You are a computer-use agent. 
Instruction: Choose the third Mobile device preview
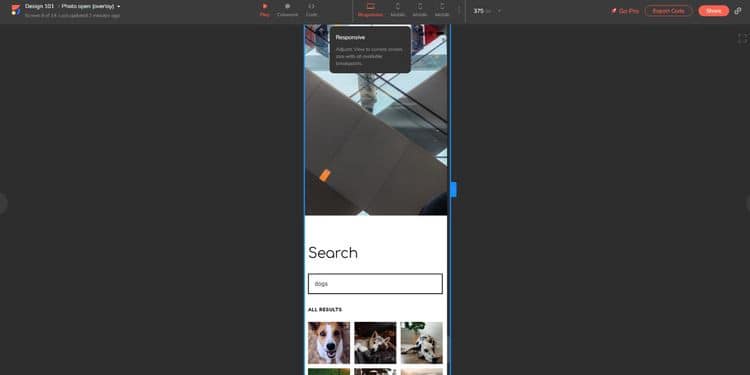point(442,10)
